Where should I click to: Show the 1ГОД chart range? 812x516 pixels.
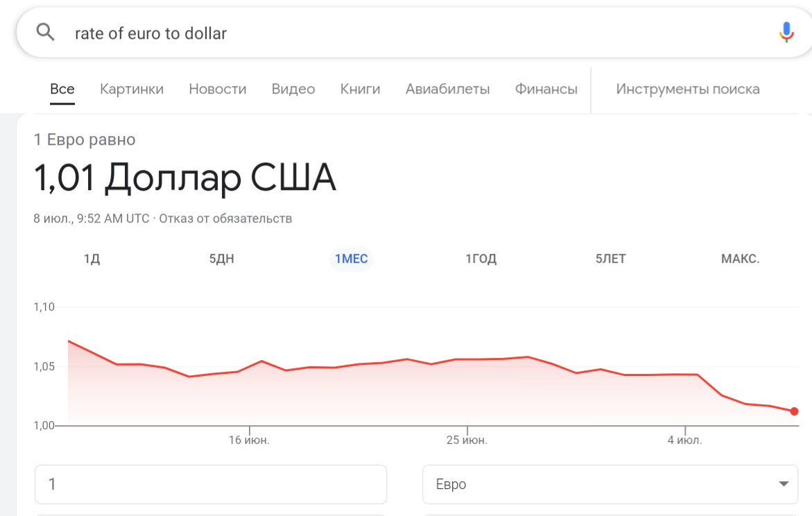(481, 259)
